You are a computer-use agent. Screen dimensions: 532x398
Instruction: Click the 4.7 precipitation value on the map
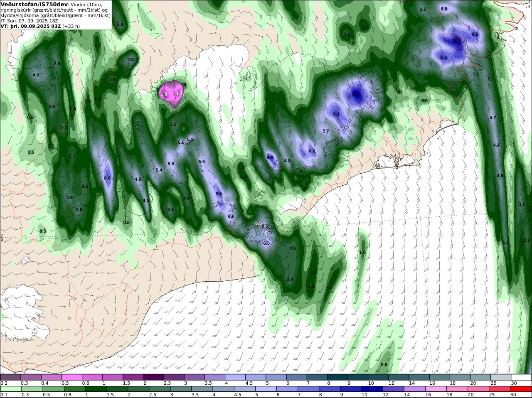pos(493,118)
